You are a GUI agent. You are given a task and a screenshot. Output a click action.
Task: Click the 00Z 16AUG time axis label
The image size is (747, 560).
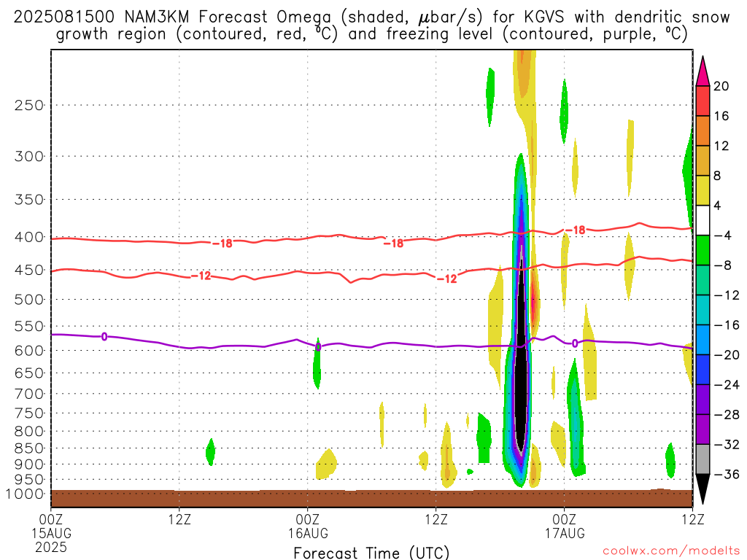(308, 526)
